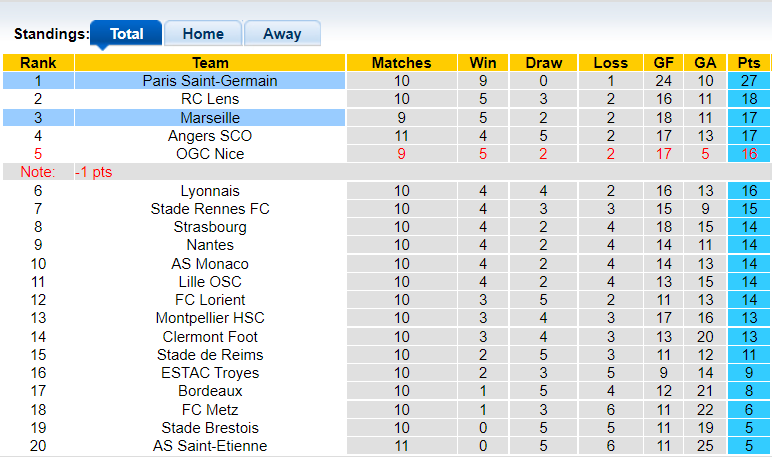Open the Home standings tab
Viewport: 772px width, 457px height.
[203, 34]
